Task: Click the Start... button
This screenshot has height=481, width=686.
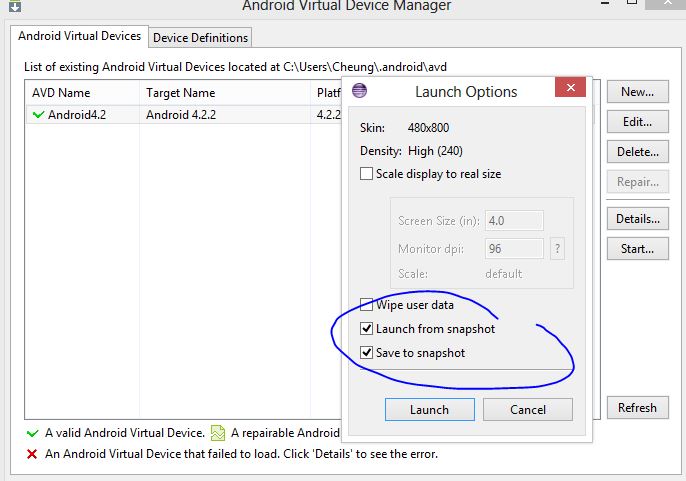Action: (x=637, y=249)
